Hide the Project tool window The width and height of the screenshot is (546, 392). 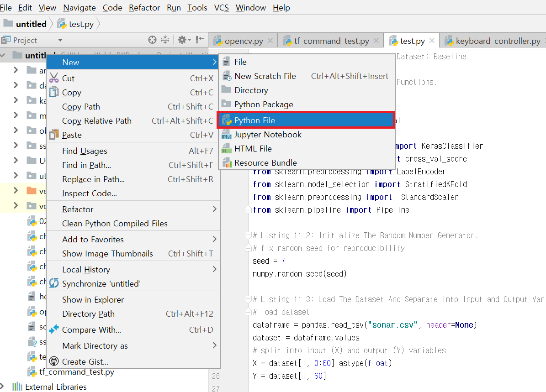[200, 40]
